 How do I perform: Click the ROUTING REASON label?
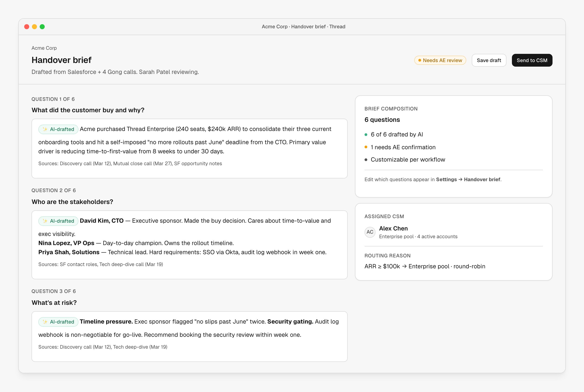click(387, 256)
